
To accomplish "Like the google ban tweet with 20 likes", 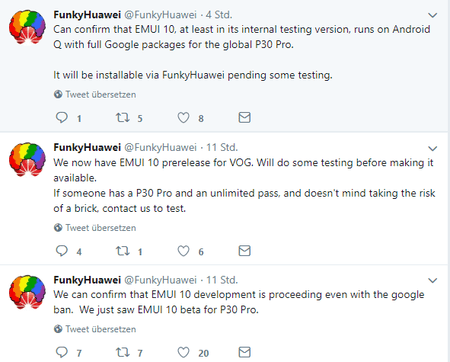I will point(183,352).
